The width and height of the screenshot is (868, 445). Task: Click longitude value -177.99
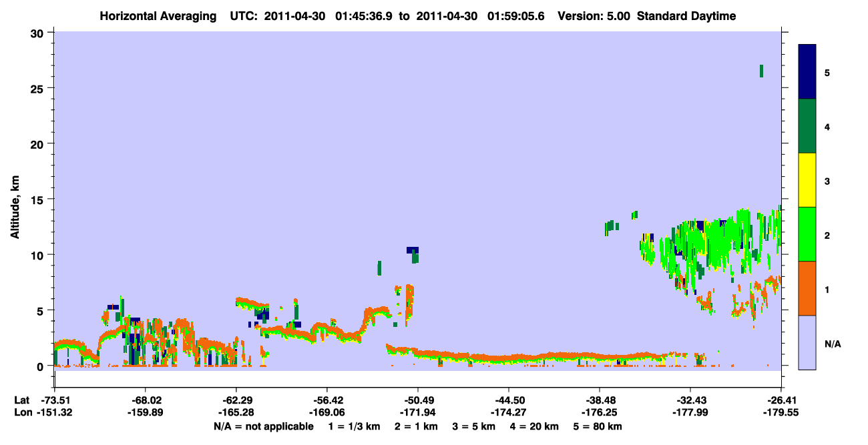[690, 413]
